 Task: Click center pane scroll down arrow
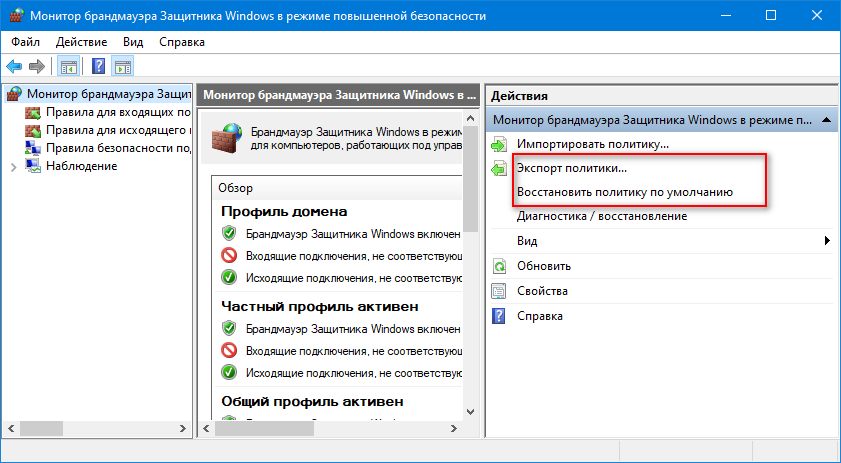coord(470,412)
